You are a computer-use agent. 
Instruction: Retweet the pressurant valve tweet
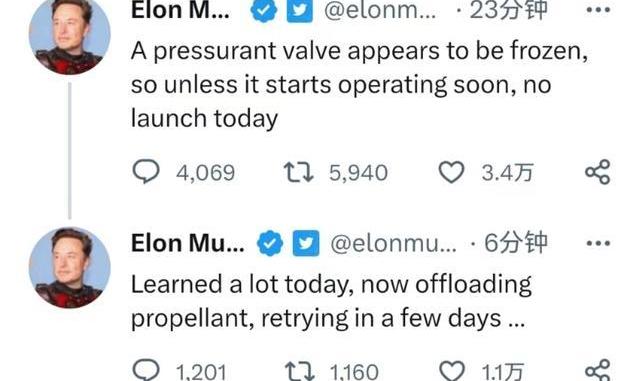point(299,172)
